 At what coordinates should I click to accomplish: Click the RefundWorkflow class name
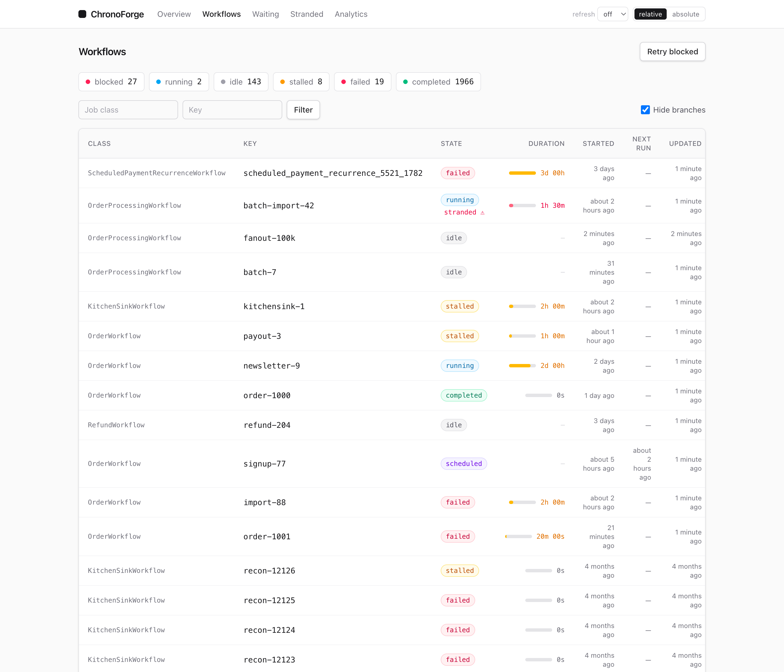pyautogui.click(x=116, y=425)
